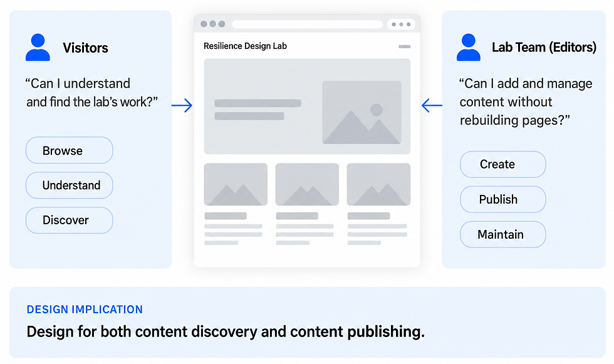The width and height of the screenshot is (614, 364).
Task: Click the right-pointing arrow from Visitors panel
Action: (x=182, y=105)
